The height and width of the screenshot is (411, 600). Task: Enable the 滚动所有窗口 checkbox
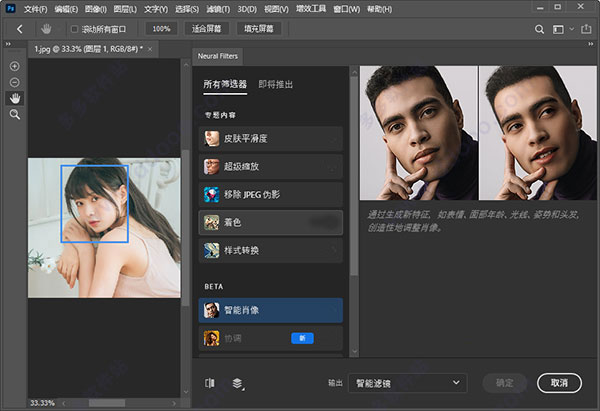click(75, 29)
